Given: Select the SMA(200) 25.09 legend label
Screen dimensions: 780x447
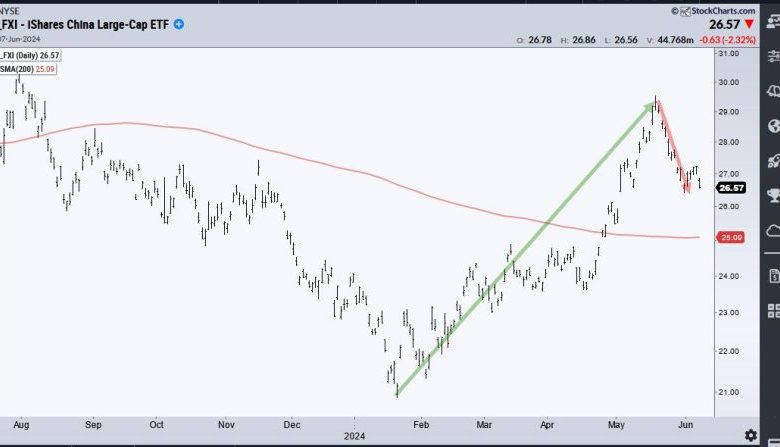Looking at the screenshot, I should click(x=27, y=69).
